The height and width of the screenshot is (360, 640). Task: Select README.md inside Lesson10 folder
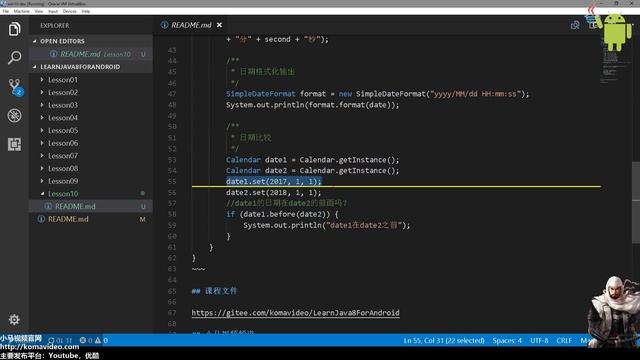coord(91,207)
